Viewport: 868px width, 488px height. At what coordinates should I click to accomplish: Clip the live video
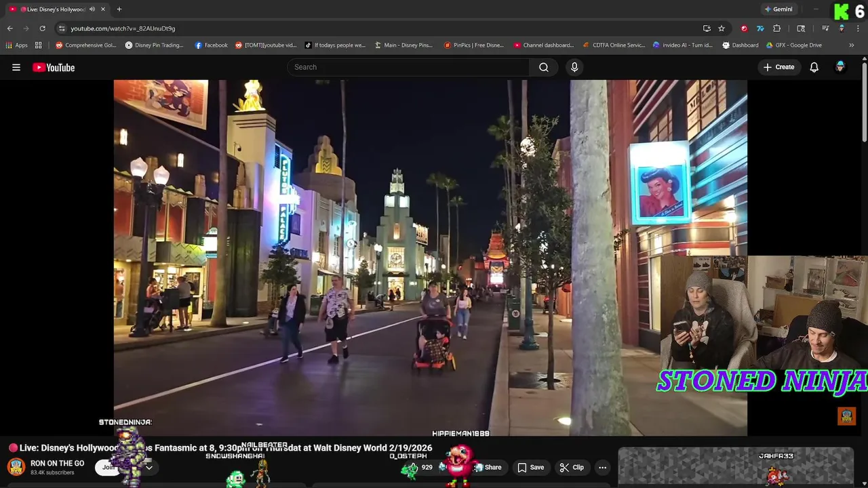tap(572, 467)
